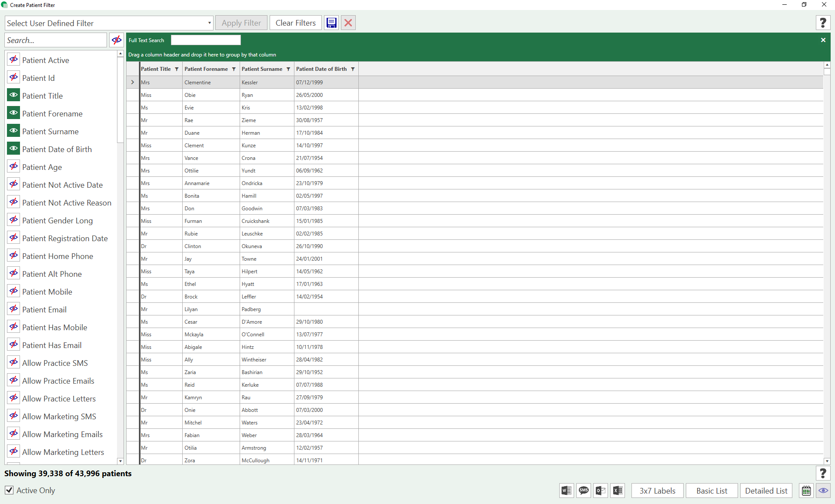The height and width of the screenshot is (504, 835).
Task: Click the Word export icon
Action: click(x=566, y=491)
